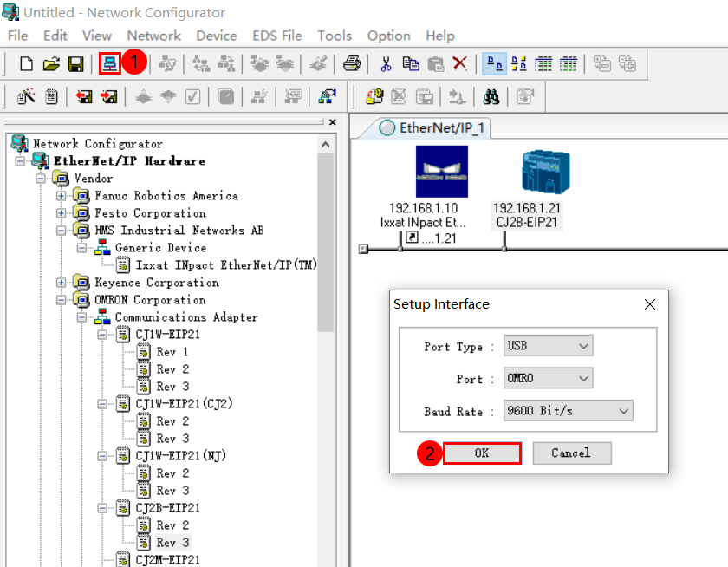Viewport: 728px width, 567px height.
Task: Open the Network menu
Action: point(153,36)
